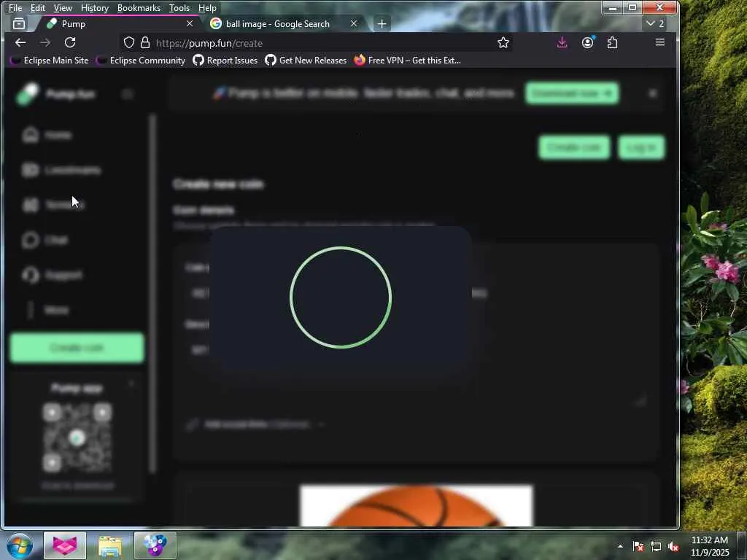
Task: Click the Pump app QR code
Action: tap(77, 437)
